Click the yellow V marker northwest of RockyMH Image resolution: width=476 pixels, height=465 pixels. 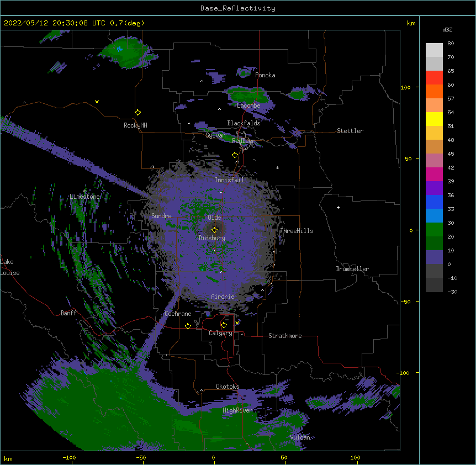tap(97, 102)
